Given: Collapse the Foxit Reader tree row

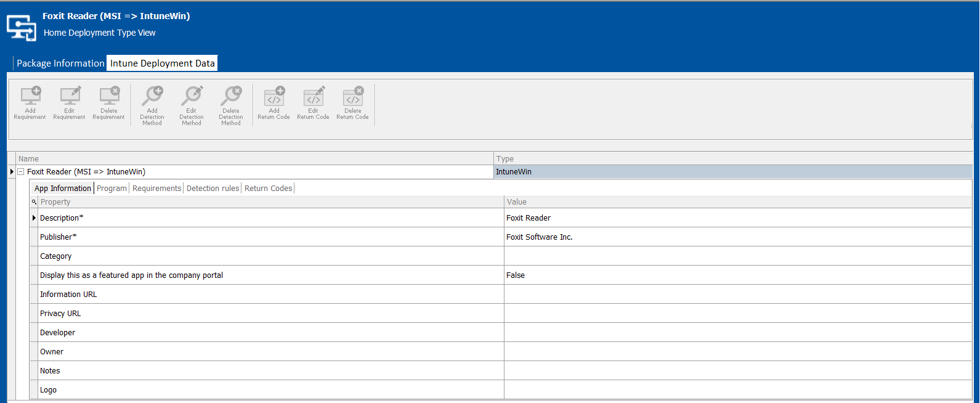Looking at the screenshot, I should [20, 172].
